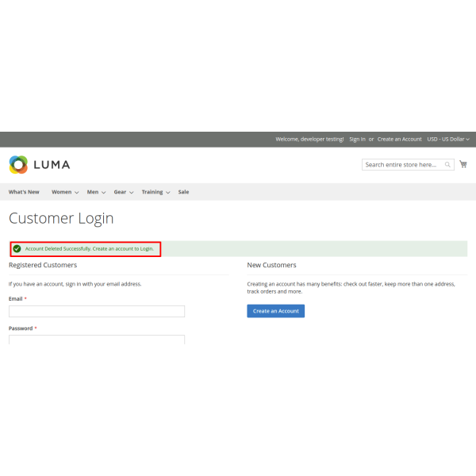Click the Welcome, developer testing! text
This screenshot has width=476, height=476.
pos(309,139)
